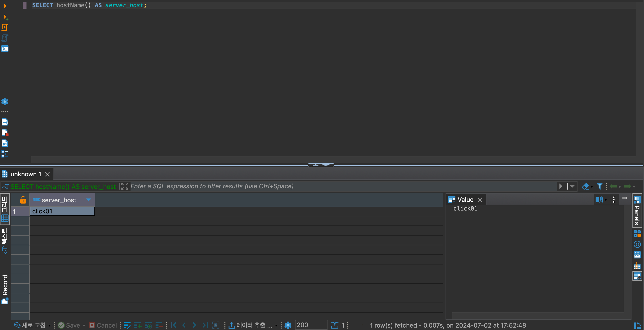Open refresh dropdown arrow next to 새로 고침

(49, 325)
